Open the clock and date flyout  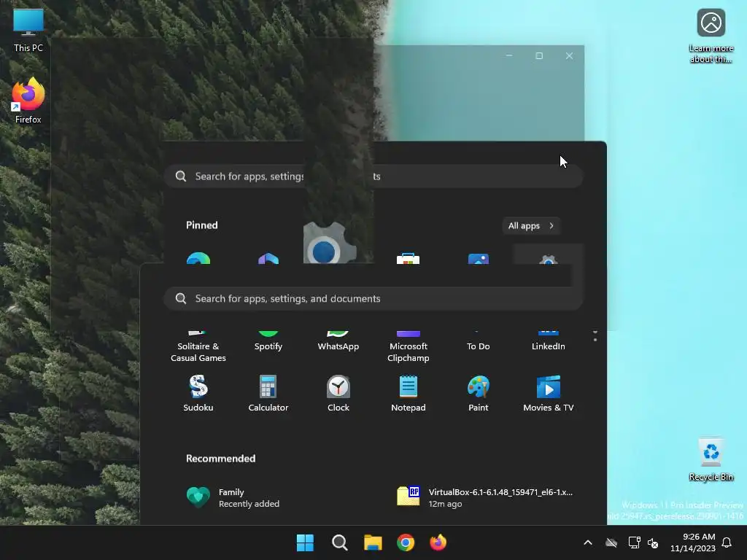693,542
